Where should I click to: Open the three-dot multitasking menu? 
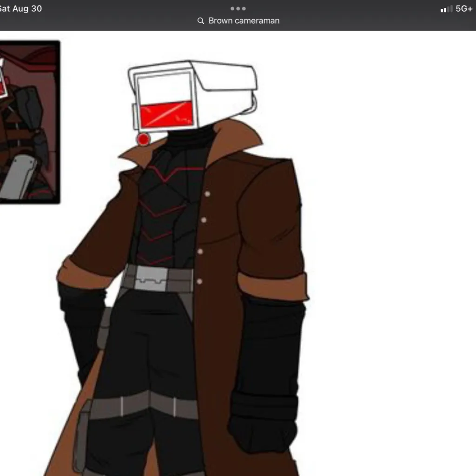238,8
